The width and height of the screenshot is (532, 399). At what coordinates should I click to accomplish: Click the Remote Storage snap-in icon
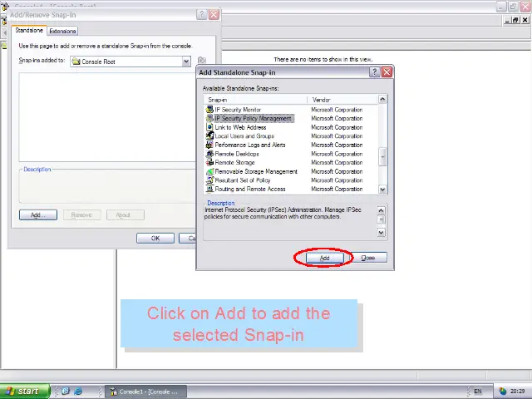[x=209, y=163]
